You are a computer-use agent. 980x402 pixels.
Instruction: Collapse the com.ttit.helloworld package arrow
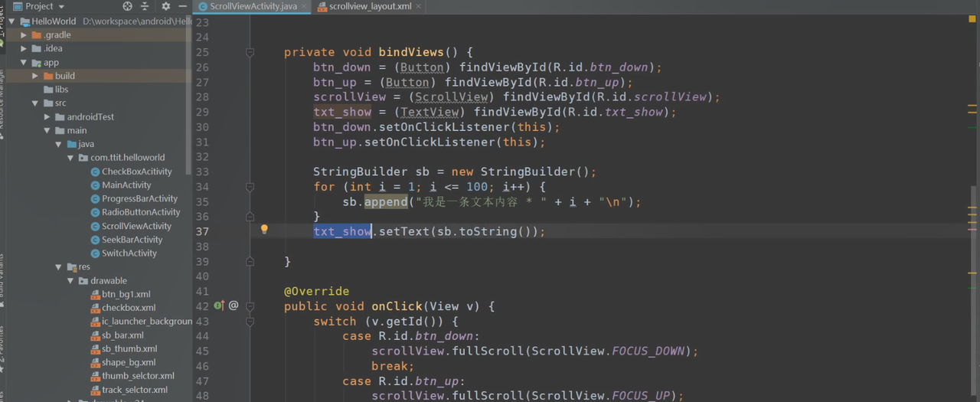pos(70,158)
